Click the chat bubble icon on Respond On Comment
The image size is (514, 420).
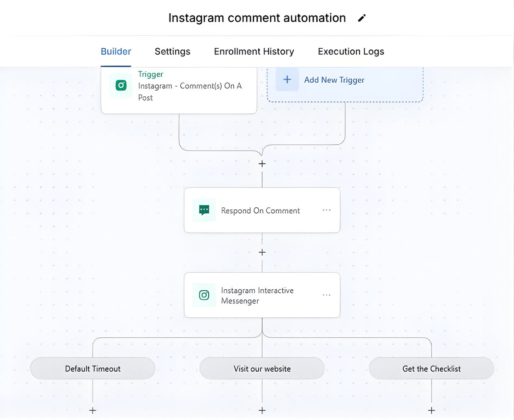pyautogui.click(x=204, y=210)
